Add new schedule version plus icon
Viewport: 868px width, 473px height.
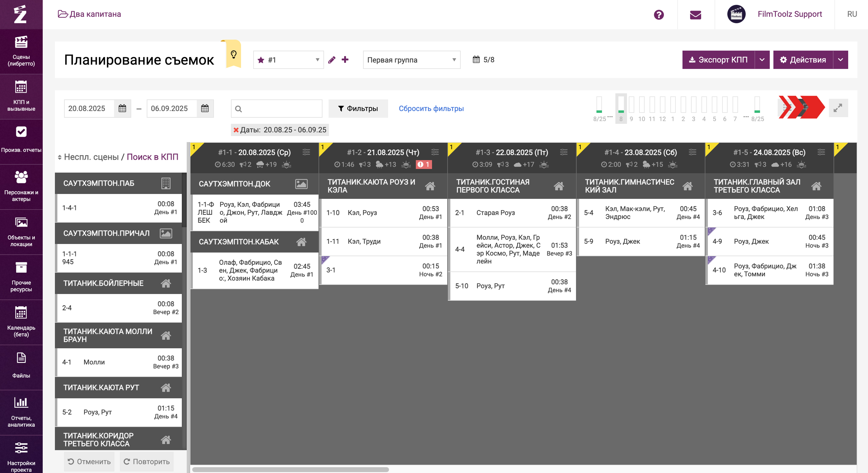(x=345, y=60)
